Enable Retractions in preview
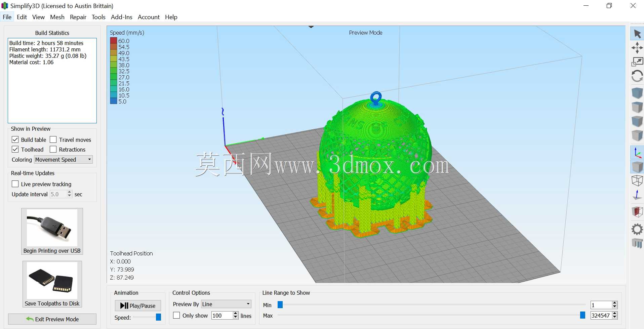 point(53,149)
